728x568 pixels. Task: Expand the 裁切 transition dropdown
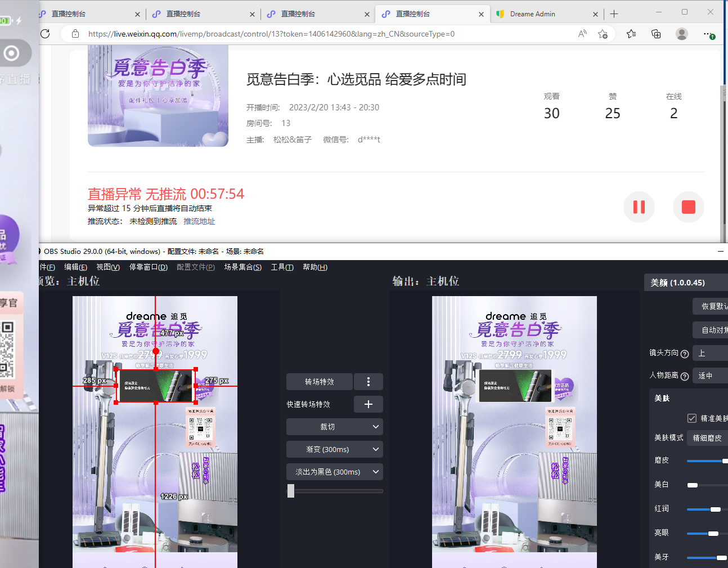[335, 427]
